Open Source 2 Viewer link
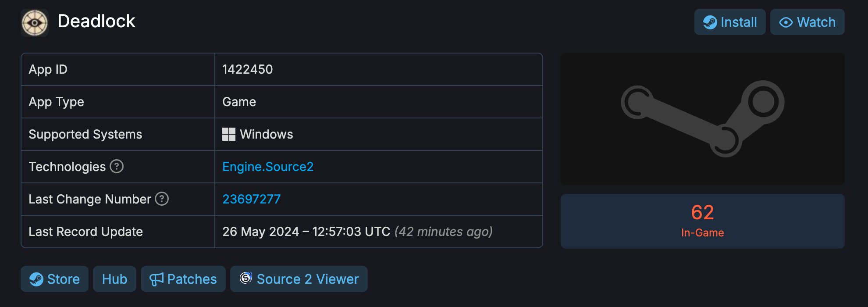Image resolution: width=868 pixels, height=307 pixels. [x=299, y=279]
